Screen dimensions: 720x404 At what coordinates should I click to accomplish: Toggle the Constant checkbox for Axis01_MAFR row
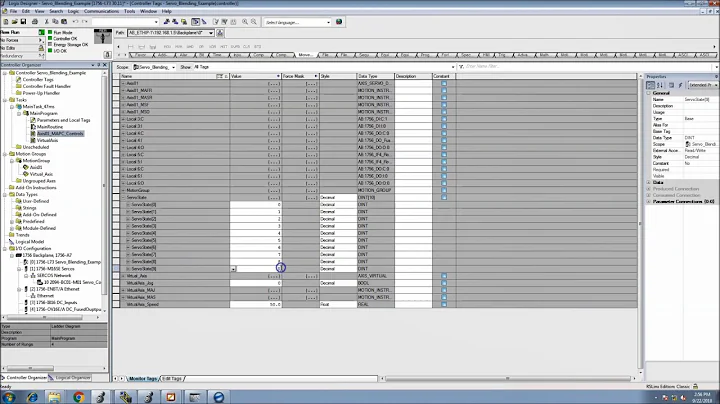pyautogui.click(x=444, y=90)
